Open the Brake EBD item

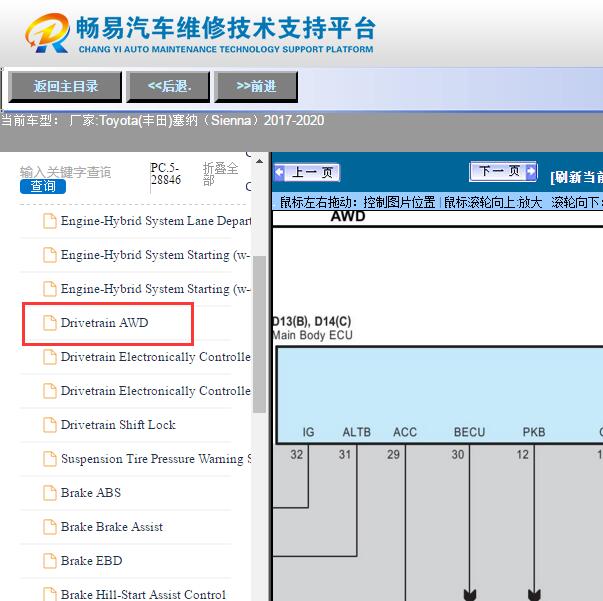[92, 561]
